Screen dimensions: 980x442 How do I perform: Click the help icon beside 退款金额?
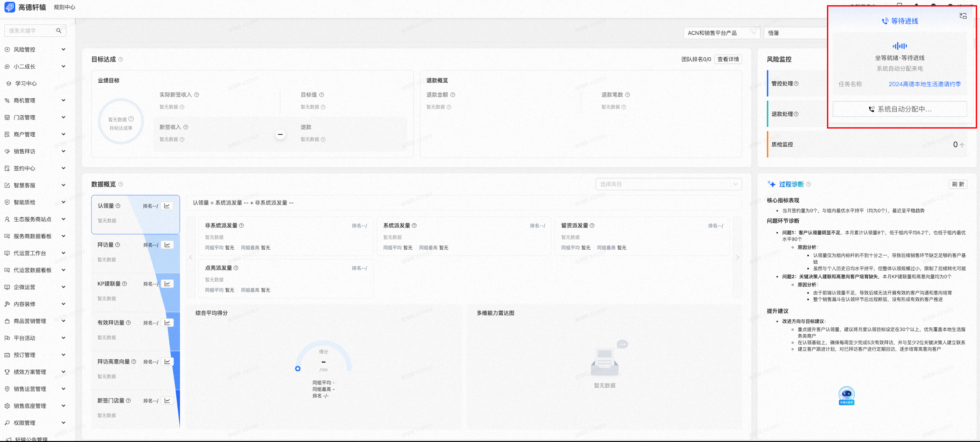pyautogui.click(x=453, y=95)
